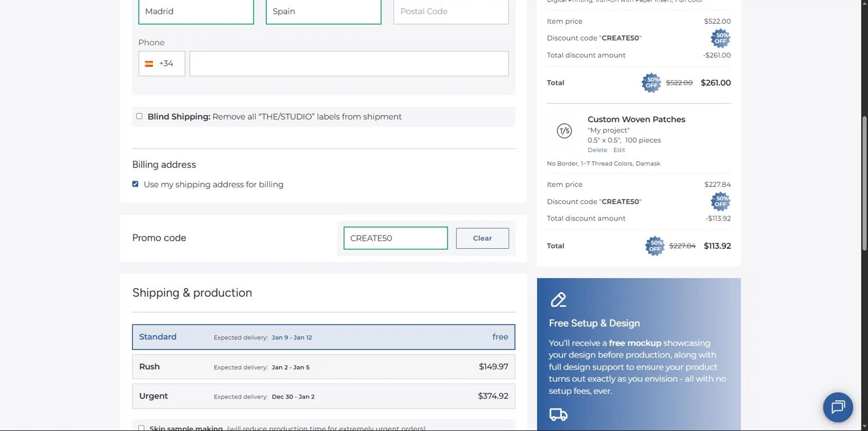This screenshot has height=431, width=868.
Task: Select the Standard shipping option
Action: pos(323,337)
